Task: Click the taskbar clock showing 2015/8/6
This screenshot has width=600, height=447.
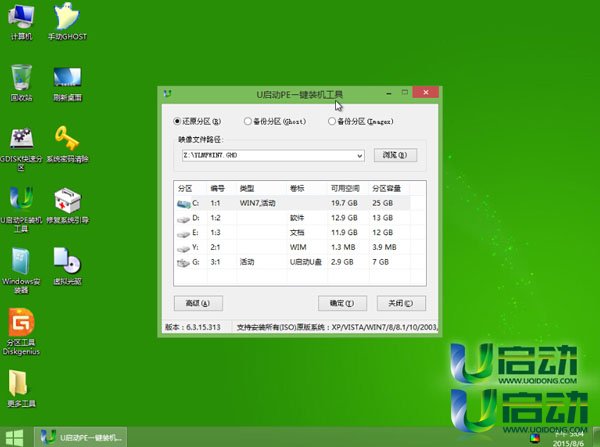Action: coord(569,439)
